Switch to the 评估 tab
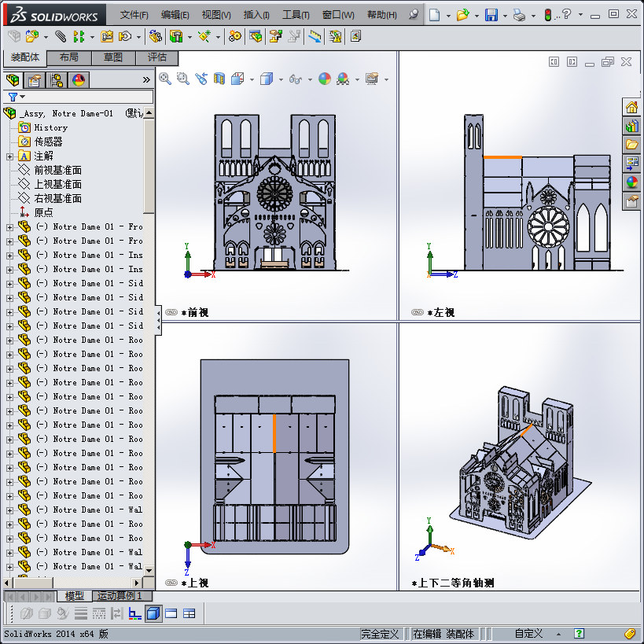The image size is (644, 644). coord(156,57)
